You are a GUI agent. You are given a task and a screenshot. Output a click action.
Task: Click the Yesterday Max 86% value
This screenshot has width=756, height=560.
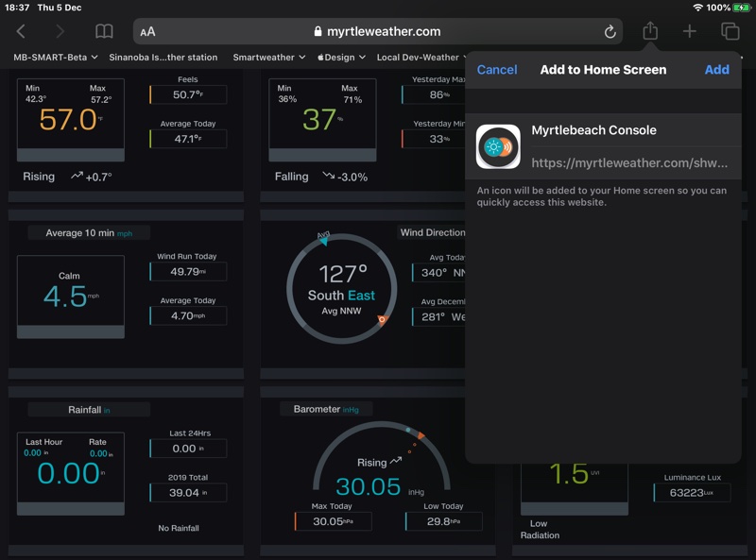(x=433, y=94)
